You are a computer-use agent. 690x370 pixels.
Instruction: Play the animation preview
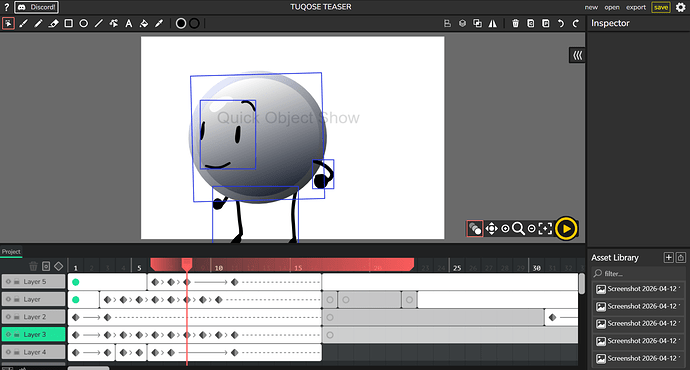[x=566, y=229]
